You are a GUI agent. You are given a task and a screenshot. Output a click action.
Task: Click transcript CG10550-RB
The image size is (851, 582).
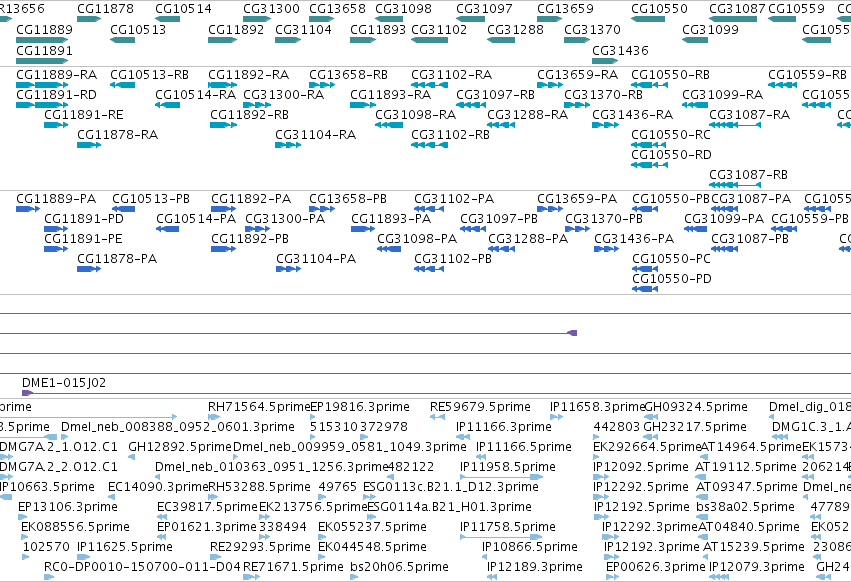pos(649,85)
